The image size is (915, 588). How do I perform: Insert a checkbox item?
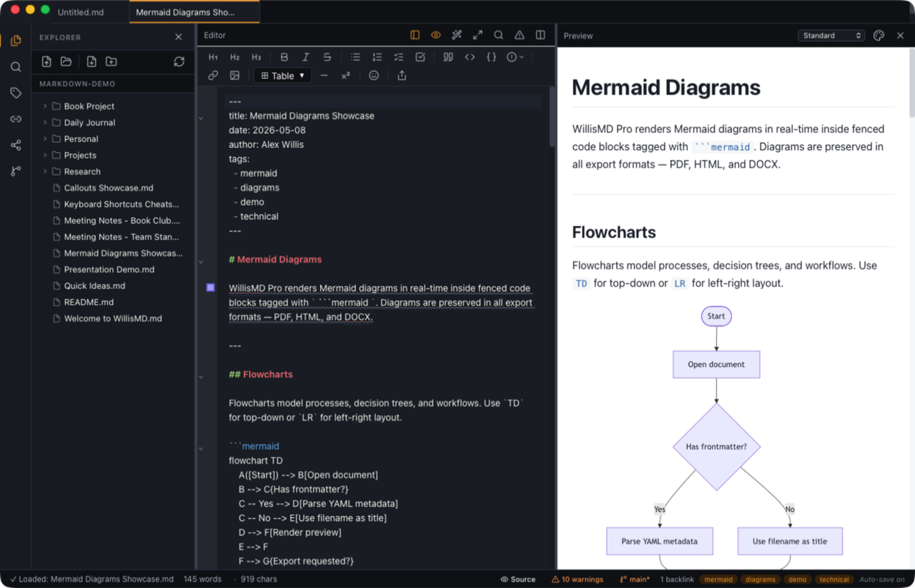[420, 57]
